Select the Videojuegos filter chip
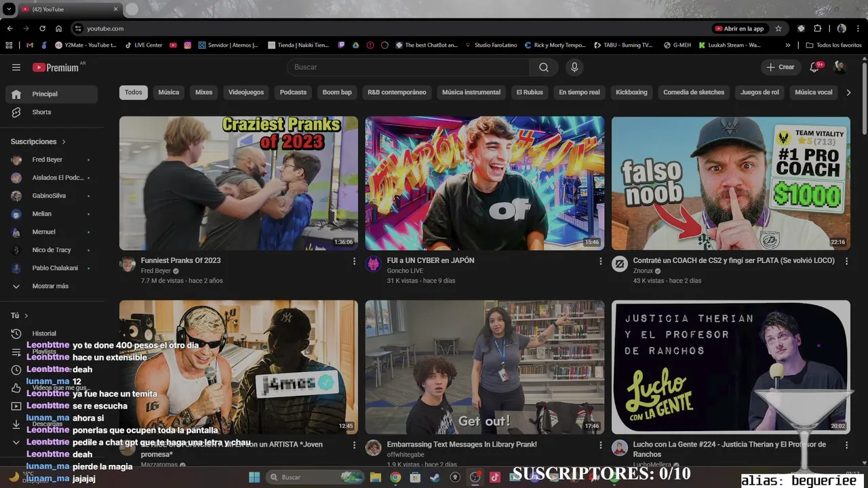This screenshot has width=868, height=488. pos(246,93)
